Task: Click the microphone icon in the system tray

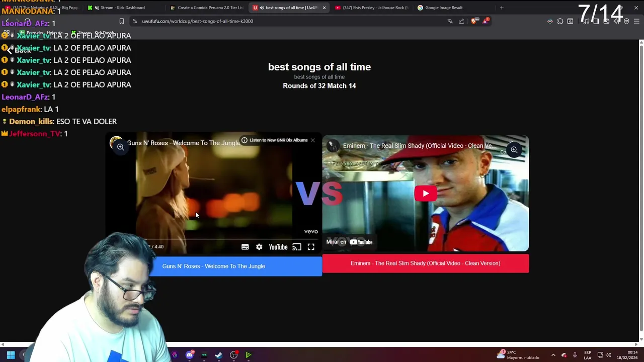Action: point(575,355)
